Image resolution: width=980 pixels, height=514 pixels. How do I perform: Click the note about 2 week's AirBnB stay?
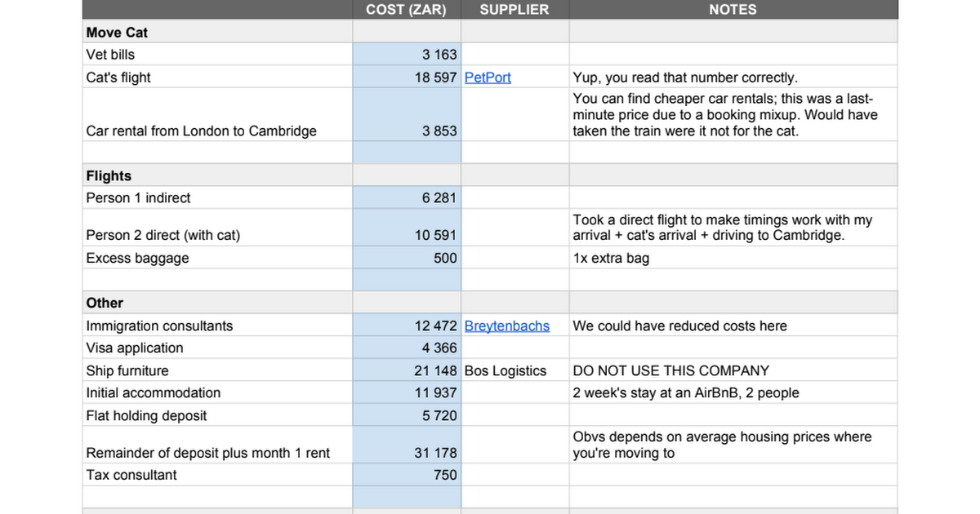[686, 392]
